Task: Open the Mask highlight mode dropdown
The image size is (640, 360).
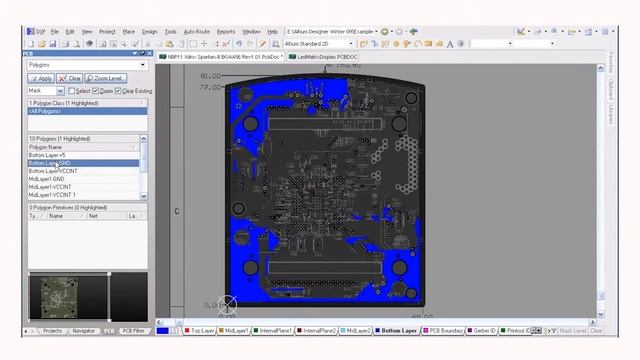Action: point(60,91)
